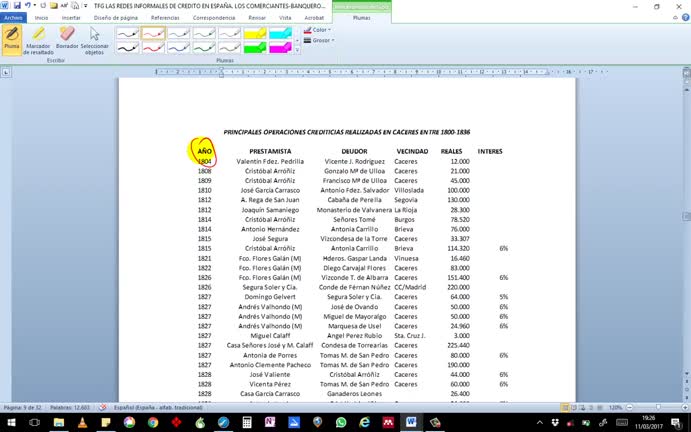Customize the quick access toolbar dropdown
Viewport: 691px width, 432px height.
(85, 6)
